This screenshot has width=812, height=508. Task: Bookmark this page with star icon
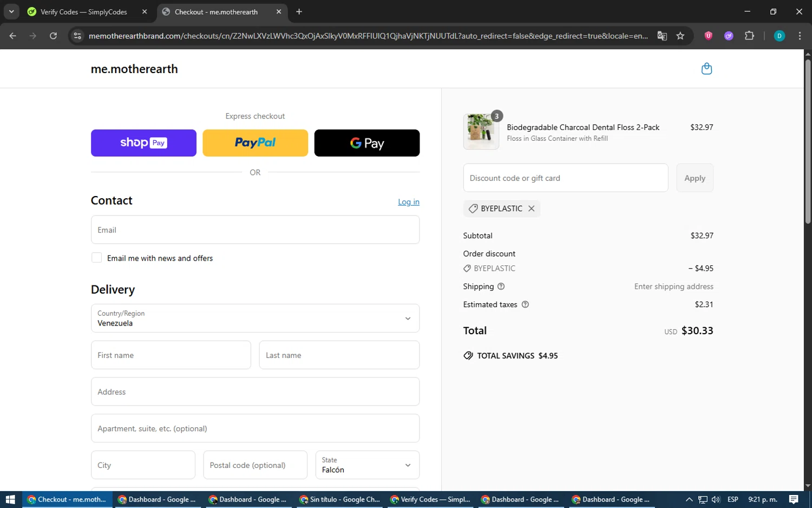(x=680, y=36)
